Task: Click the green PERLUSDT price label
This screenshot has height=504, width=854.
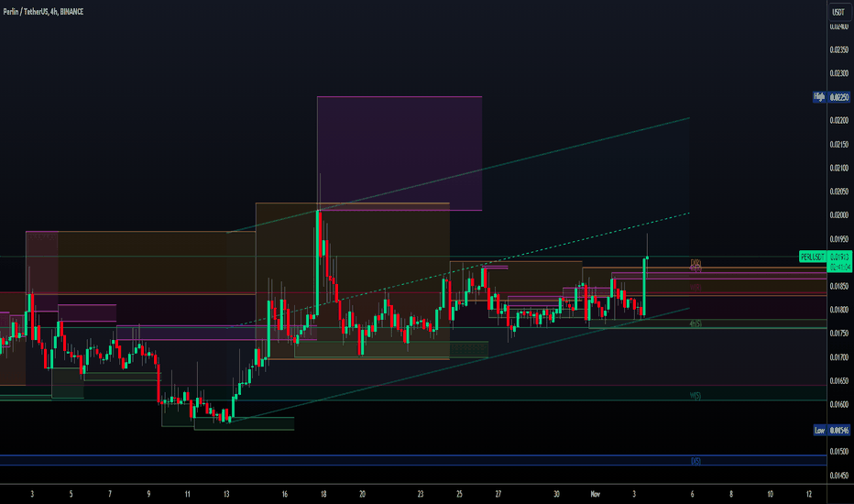Action: coord(812,257)
